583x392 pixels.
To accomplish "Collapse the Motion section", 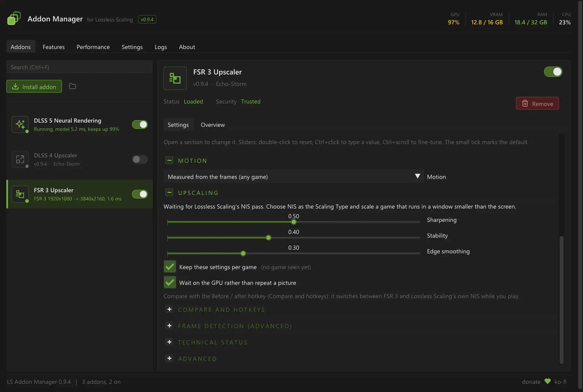I will pos(169,160).
